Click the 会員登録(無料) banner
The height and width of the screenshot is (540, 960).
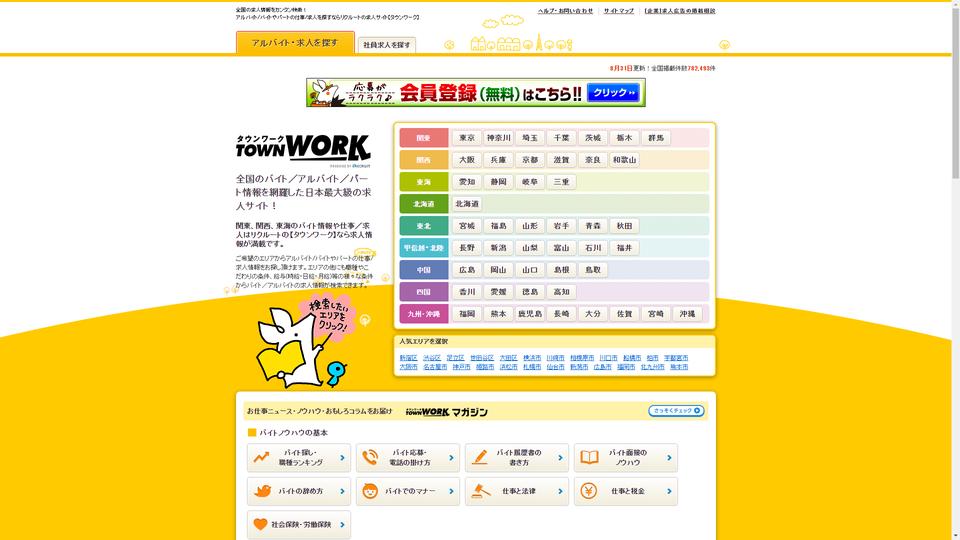click(476, 92)
